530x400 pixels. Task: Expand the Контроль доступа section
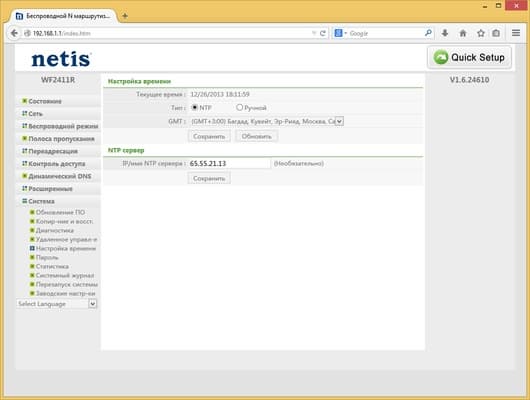[x=53, y=164]
